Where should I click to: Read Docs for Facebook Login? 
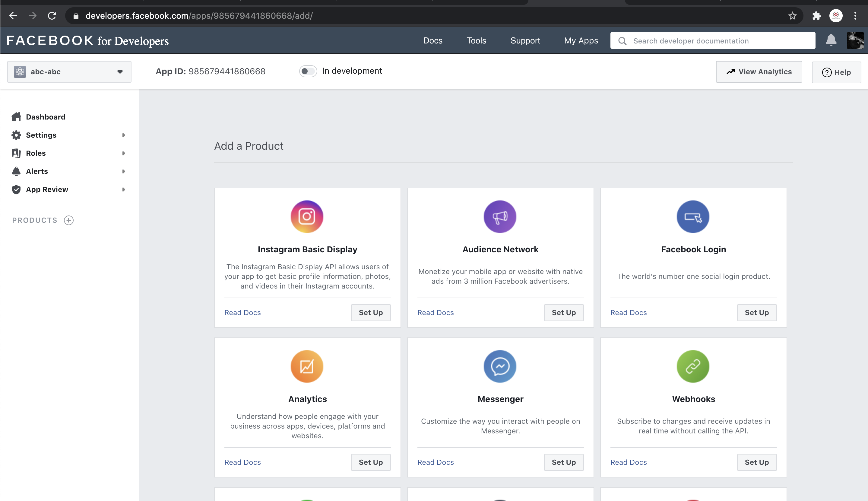(x=629, y=312)
